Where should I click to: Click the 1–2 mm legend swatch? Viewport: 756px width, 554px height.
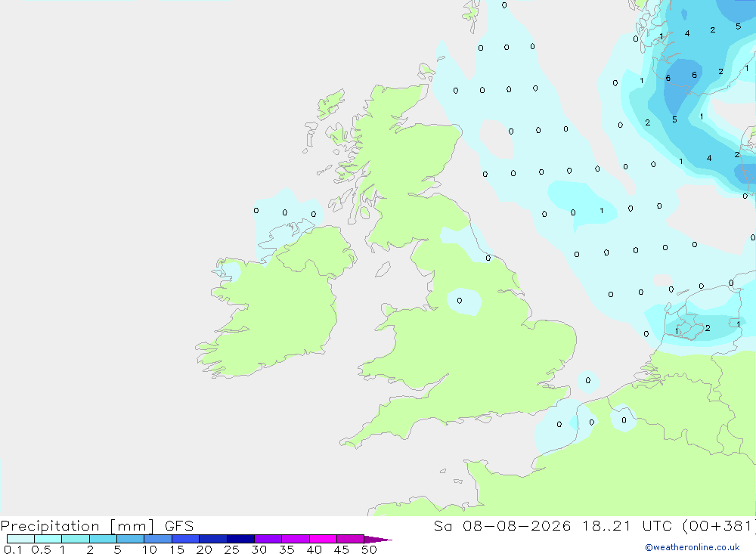coord(75,539)
